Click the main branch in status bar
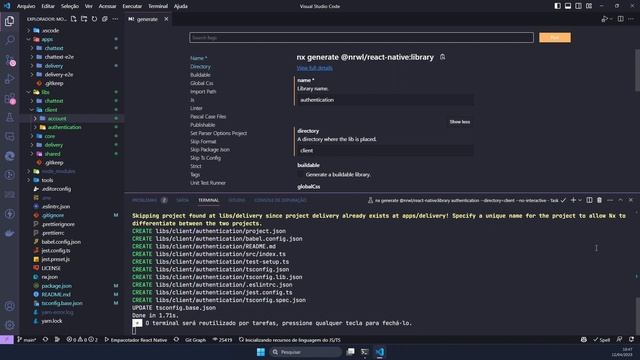This screenshot has width=640, height=360. tap(27, 340)
